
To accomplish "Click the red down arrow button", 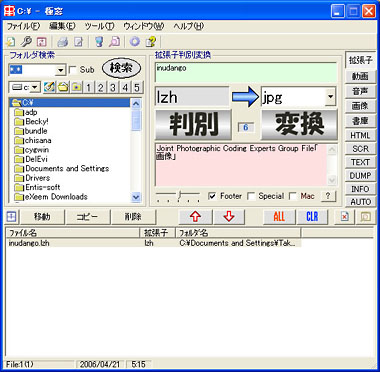I will pos(229,217).
